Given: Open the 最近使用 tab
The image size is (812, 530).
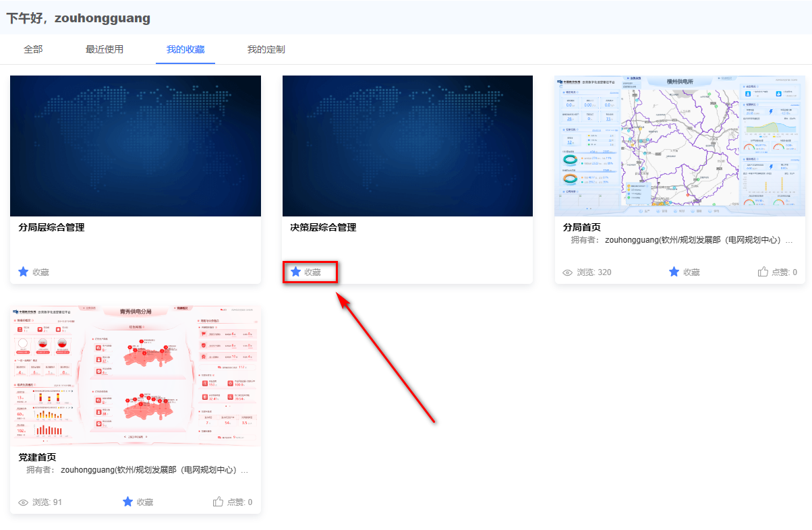Looking at the screenshot, I should (105, 49).
